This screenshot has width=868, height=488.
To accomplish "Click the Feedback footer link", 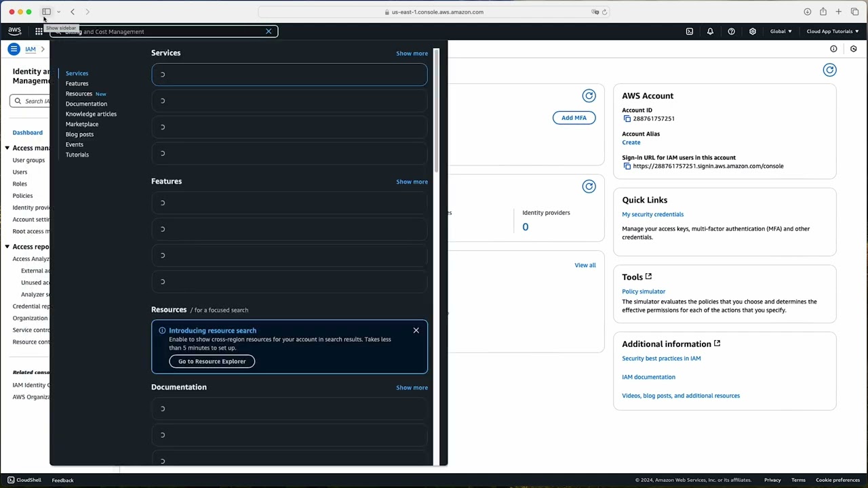I will click(x=62, y=481).
